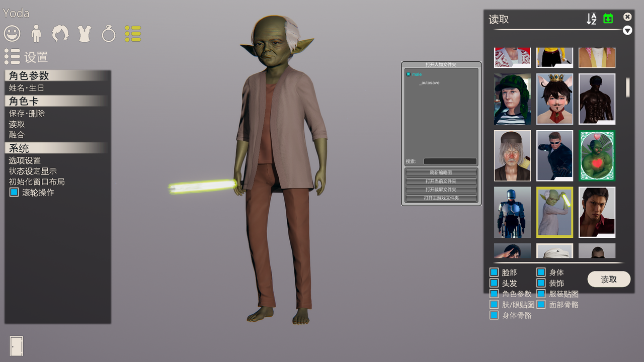
Task: Select the green-framed ogre heart card
Action: (x=597, y=155)
